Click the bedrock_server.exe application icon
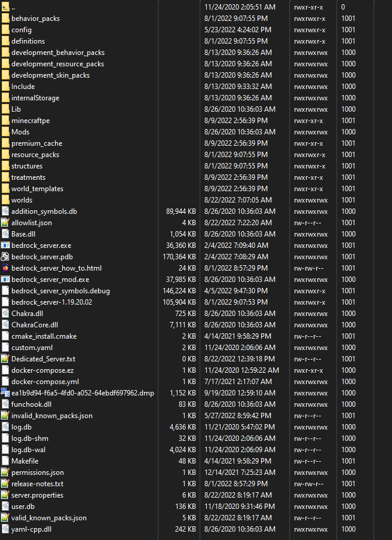The width and height of the screenshot is (392, 540). pyautogui.click(x=5, y=245)
